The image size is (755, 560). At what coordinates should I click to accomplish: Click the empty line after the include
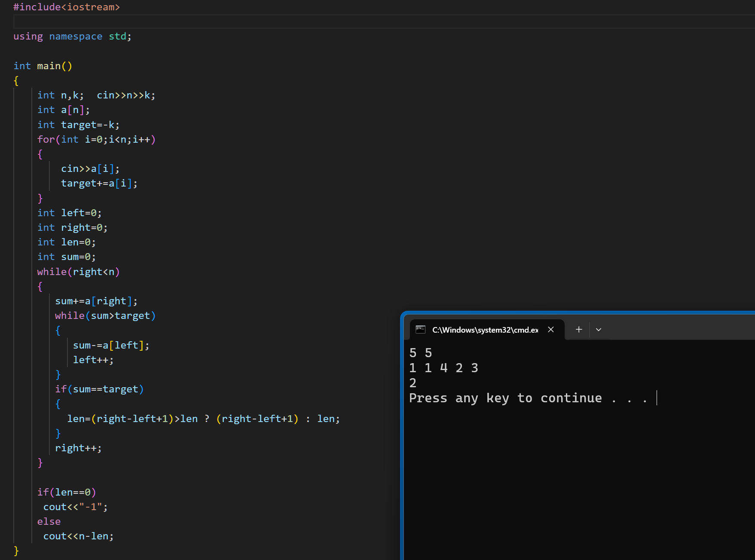click(384, 21)
